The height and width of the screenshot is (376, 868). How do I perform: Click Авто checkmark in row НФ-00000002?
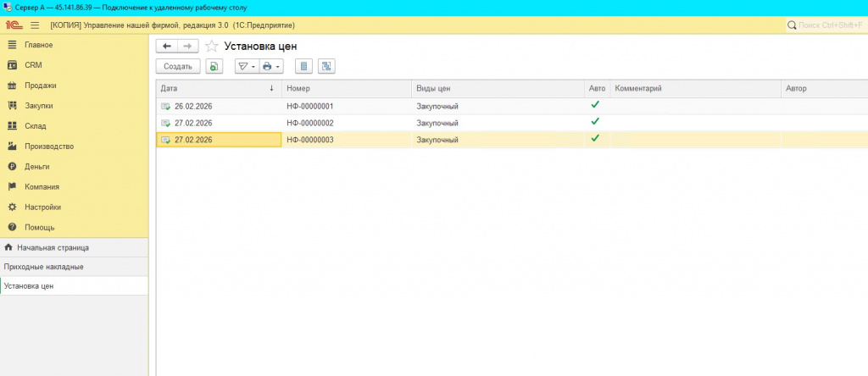595,121
